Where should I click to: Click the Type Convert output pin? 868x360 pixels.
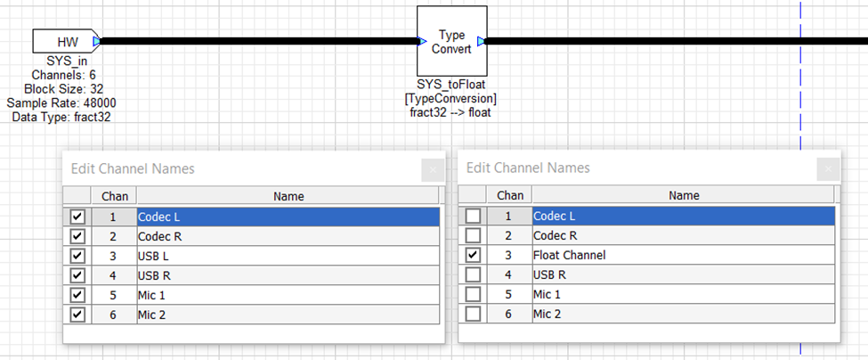click(481, 41)
